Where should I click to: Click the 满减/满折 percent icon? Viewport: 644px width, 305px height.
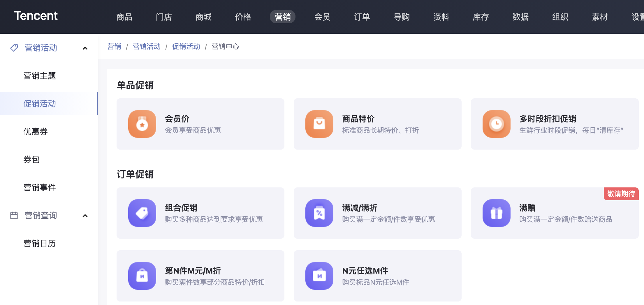(319, 213)
